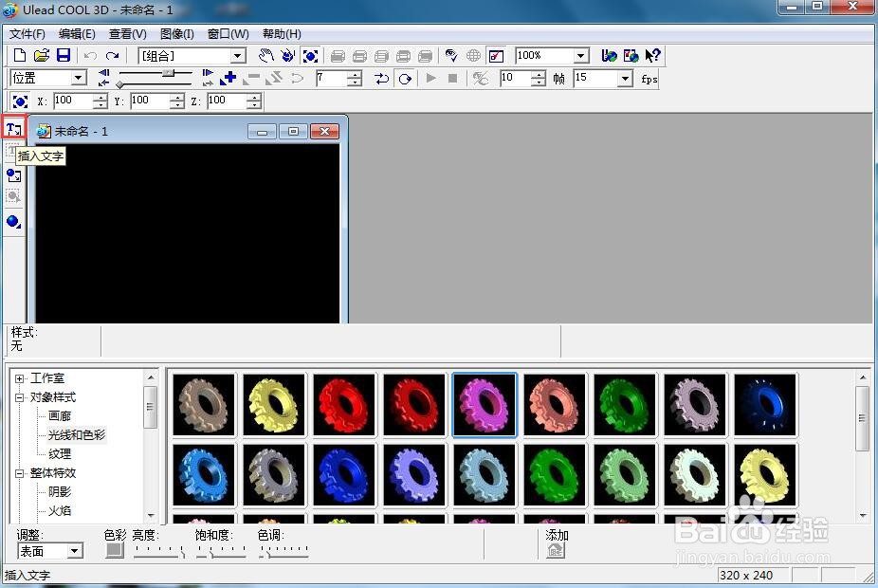This screenshot has width=878, height=588.
Task: Open the zoom 100% dropdown
Action: tap(582, 55)
